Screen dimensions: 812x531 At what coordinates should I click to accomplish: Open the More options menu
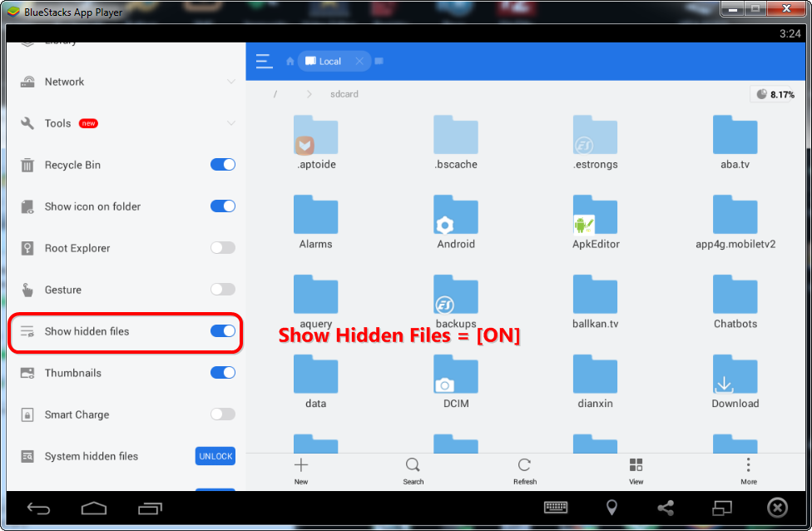tap(748, 465)
